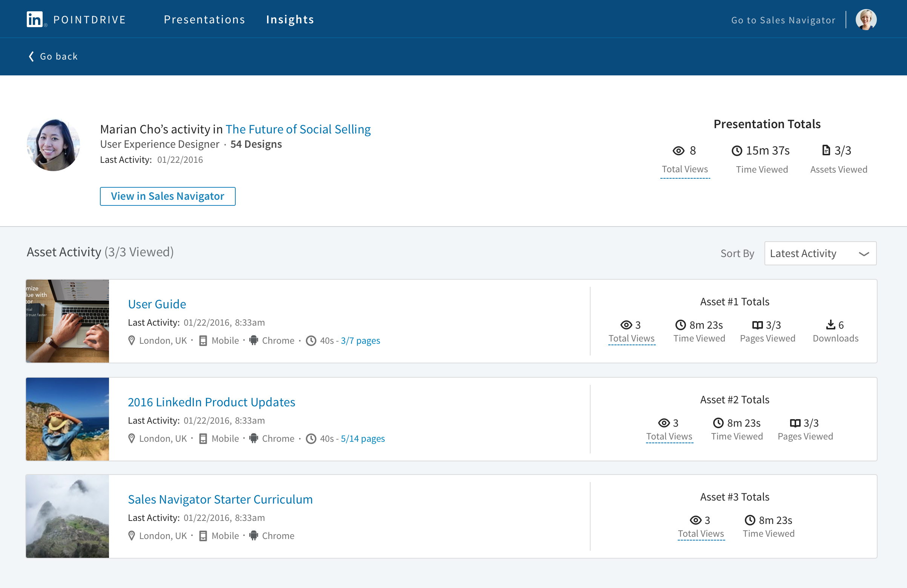Click the location pin icon for User Guide
Viewport: 907px width, 588px height.
(x=132, y=340)
